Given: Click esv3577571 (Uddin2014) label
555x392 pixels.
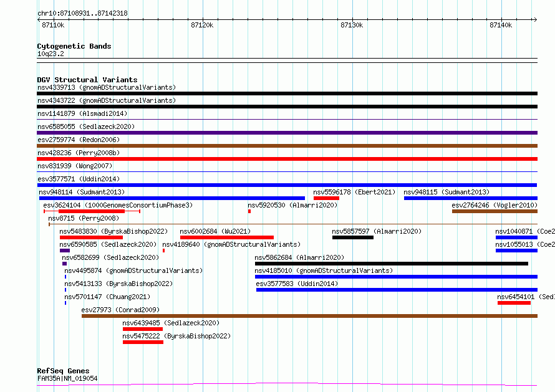Looking at the screenshot, I should [x=79, y=179].
